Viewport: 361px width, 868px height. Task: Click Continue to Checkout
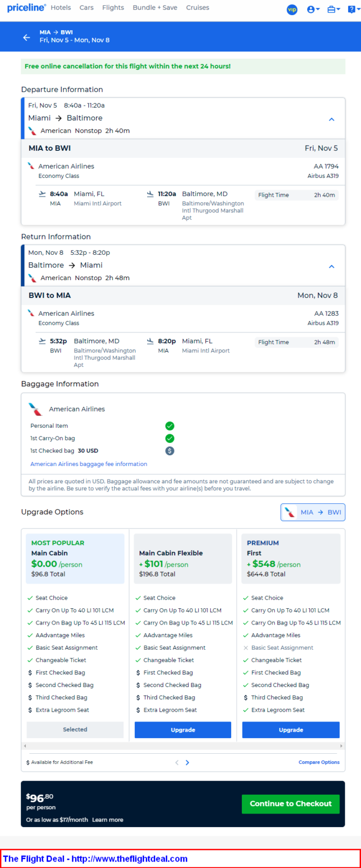click(x=291, y=803)
